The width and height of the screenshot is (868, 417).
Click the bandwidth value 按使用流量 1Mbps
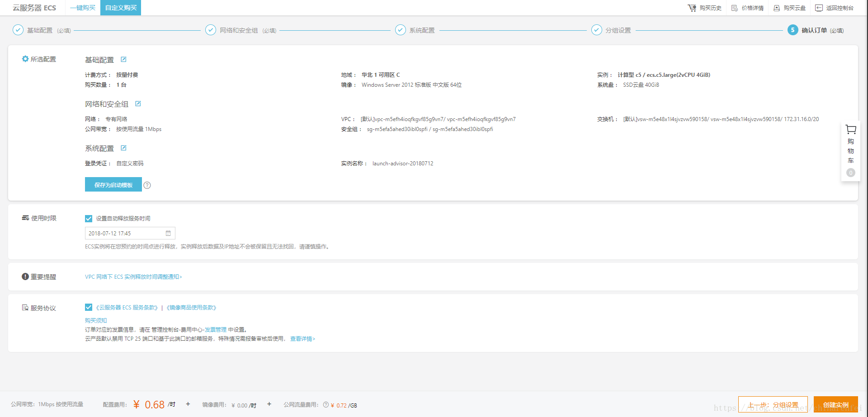pyautogui.click(x=139, y=129)
